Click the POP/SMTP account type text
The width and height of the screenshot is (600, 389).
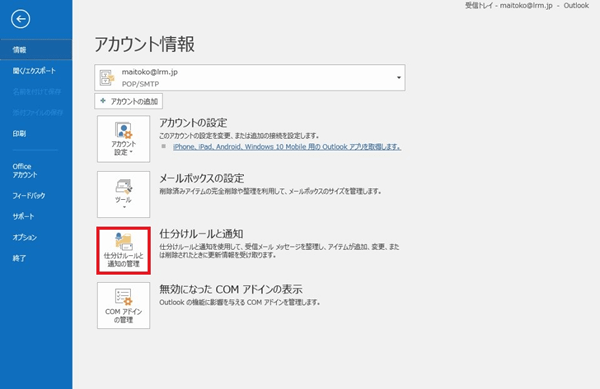click(140, 84)
